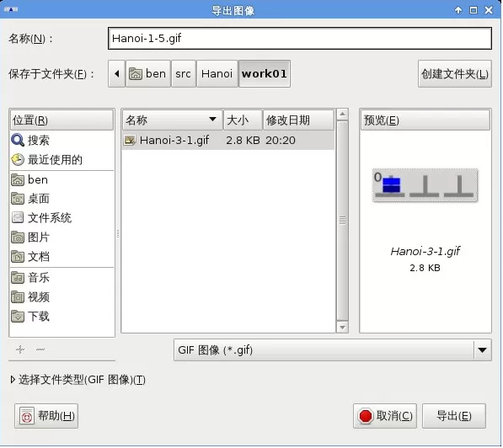Image resolution: width=503 pixels, height=448 pixels.
Task: Sort file list by Name (名称) column
Action: coord(172,120)
